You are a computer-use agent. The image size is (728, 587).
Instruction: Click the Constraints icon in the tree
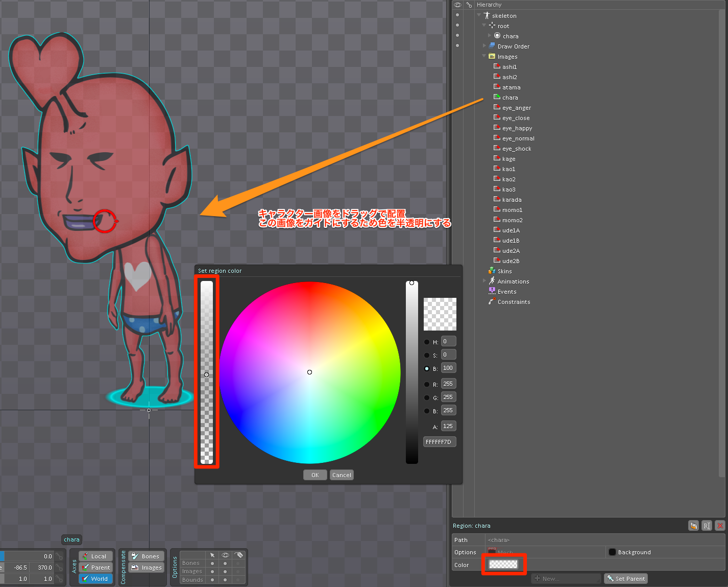point(492,301)
